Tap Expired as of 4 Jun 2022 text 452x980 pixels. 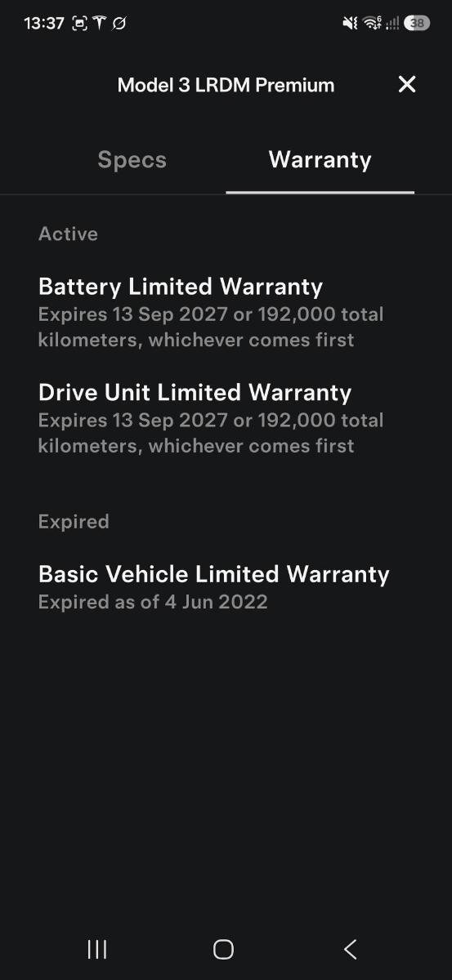(153, 603)
